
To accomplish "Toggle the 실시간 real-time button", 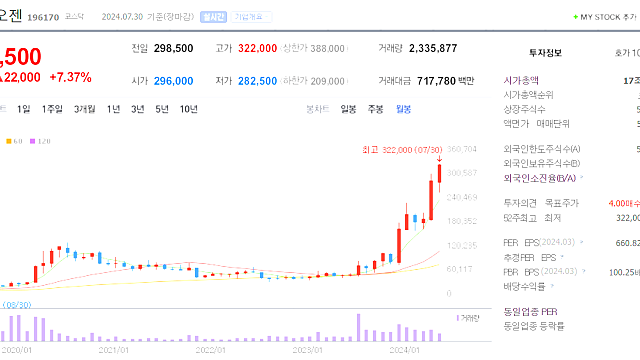I will coord(213,17).
